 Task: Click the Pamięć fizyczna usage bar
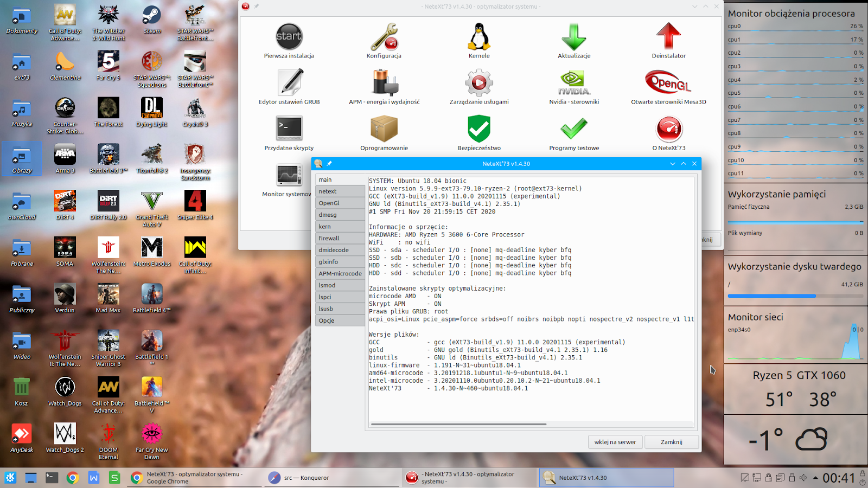(x=795, y=222)
